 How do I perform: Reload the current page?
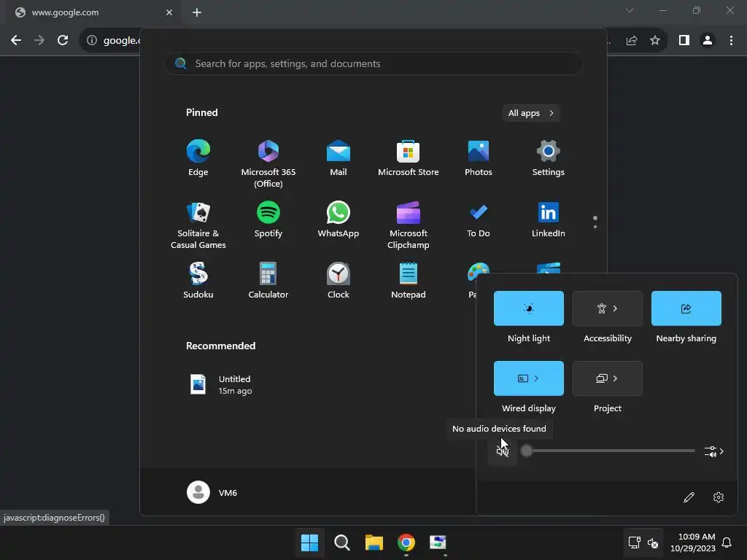pyautogui.click(x=63, y=41)
